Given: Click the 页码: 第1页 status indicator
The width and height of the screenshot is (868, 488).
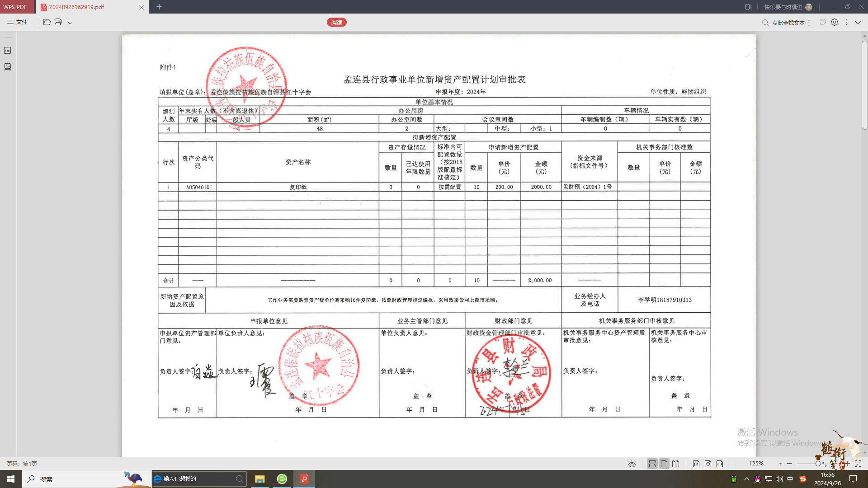Looking at the screenshot, I should 22,464.
